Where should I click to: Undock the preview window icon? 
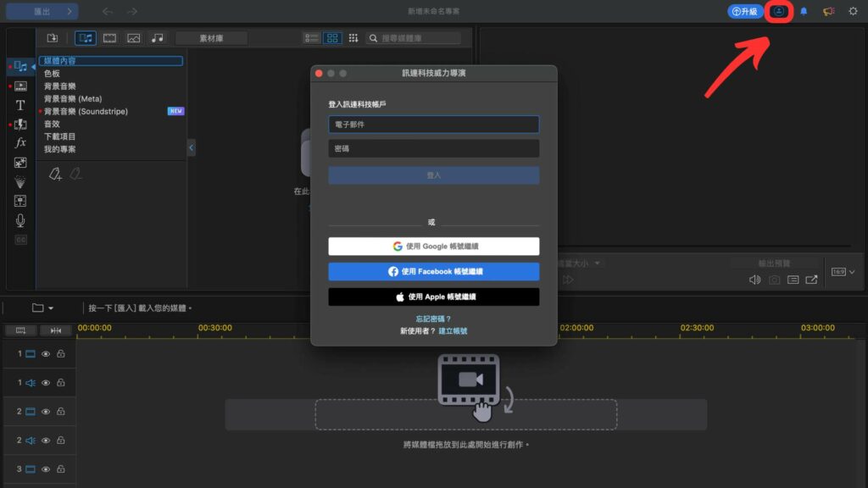(x=811, y=280)
